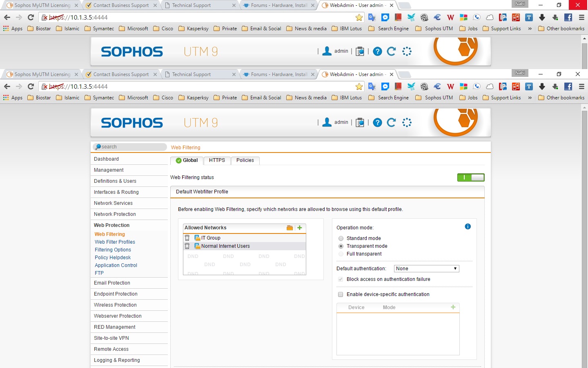Switch to the HTTPS tab
Screen dimensions: 588x368
pyautogui.click(x=217, y=160)
